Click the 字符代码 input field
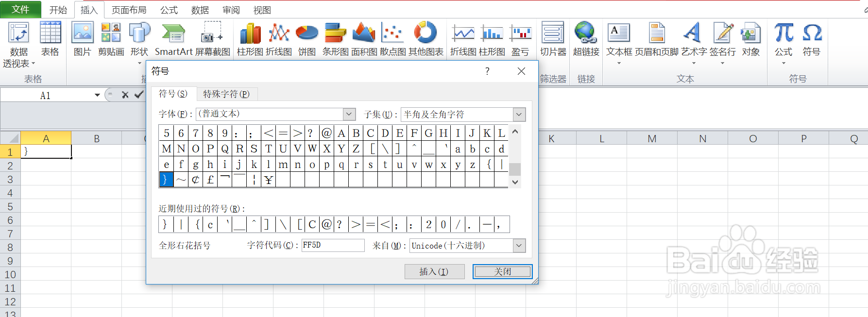 tap(333, 245)
